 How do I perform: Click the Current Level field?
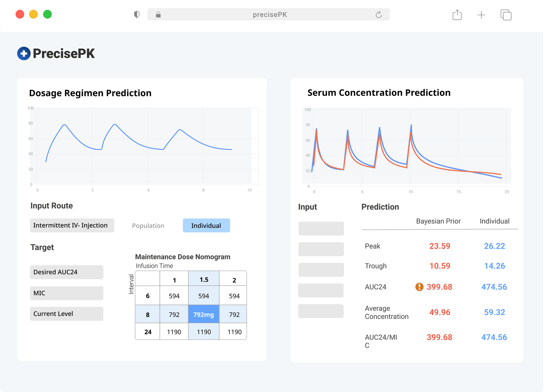[66, 314]
